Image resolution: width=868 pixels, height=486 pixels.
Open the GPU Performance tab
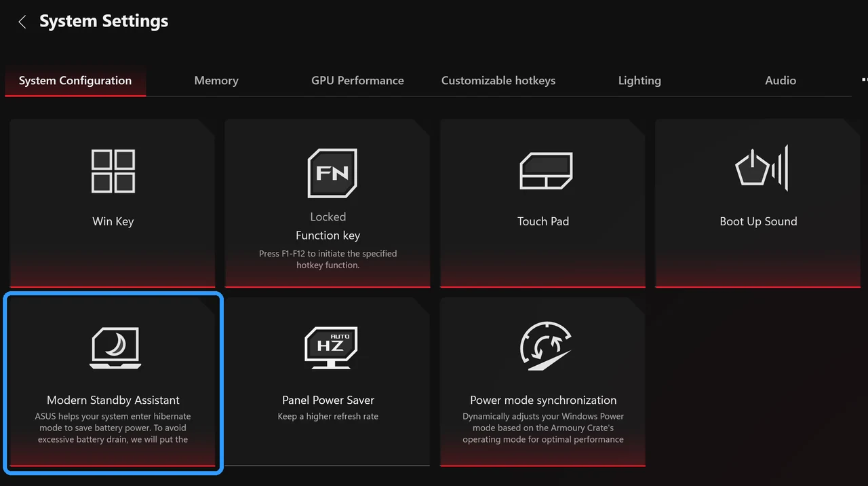pyautogui.click(x=357, y=80)
